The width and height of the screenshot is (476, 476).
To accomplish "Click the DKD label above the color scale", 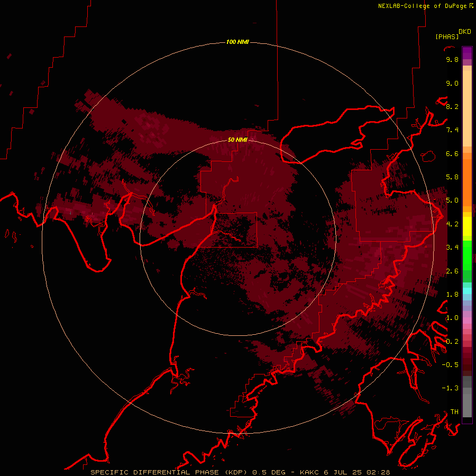I will pyautogui.click(x=465, y=32).
